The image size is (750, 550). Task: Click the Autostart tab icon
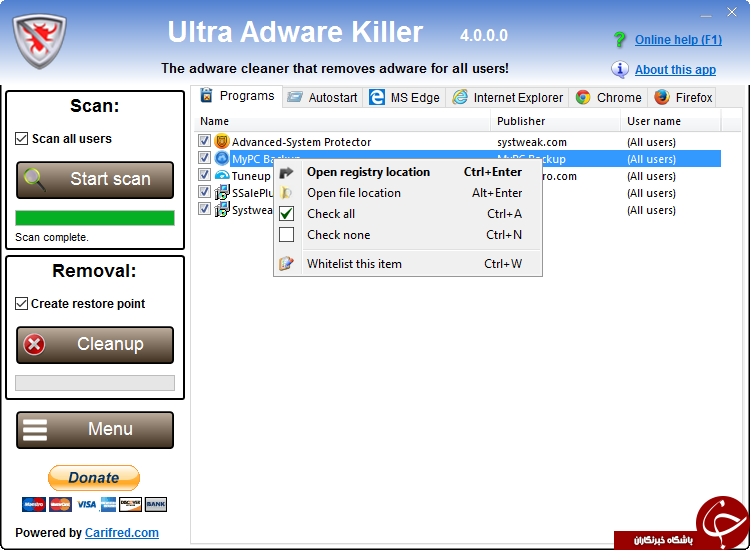pyautogui.click(x=295, y=97)
